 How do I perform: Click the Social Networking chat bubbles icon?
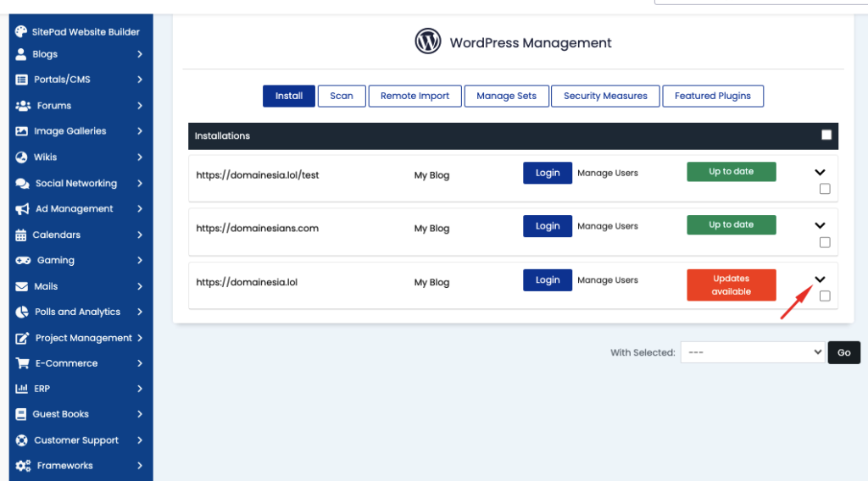(x=22, y=183)
